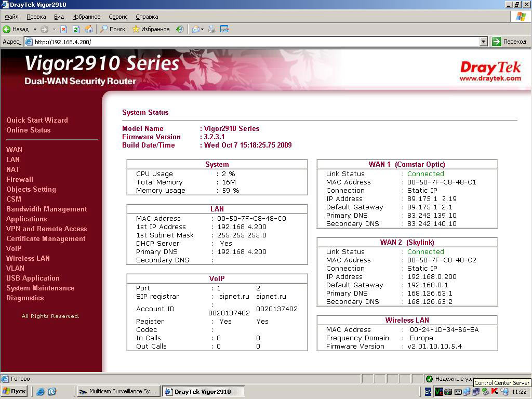Screen dimensions: 532x399
Task: Click the WAN 1 green Connected status
Action: [x=425, y=174]
